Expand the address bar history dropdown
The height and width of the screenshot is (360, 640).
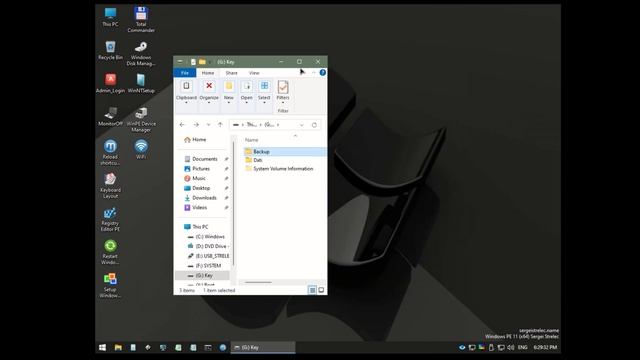tap(302, 125)
